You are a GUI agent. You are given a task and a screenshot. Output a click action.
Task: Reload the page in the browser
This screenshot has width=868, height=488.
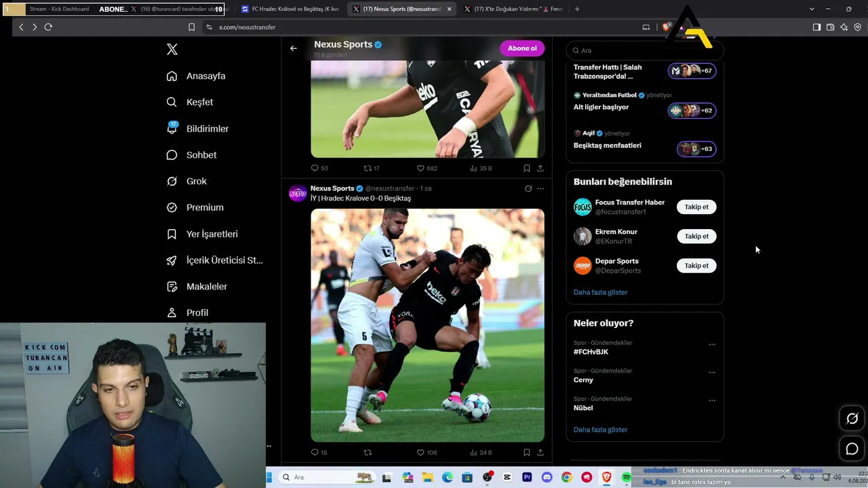[48, 27]
